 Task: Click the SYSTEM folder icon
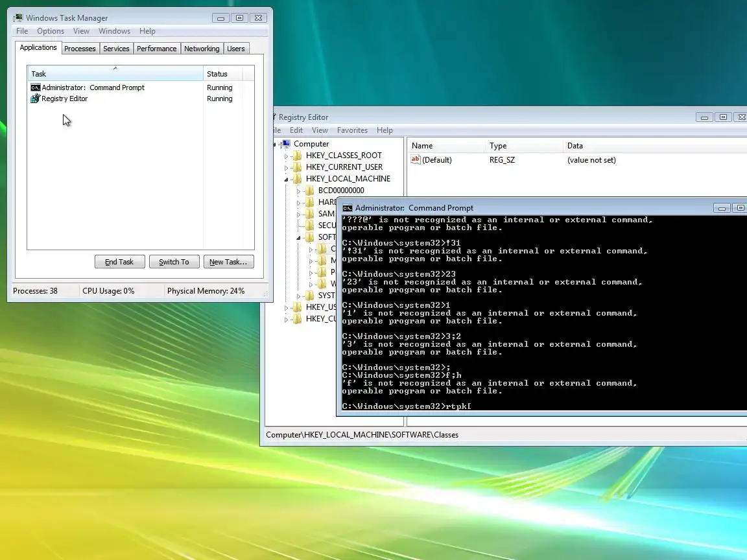point(310,296)
